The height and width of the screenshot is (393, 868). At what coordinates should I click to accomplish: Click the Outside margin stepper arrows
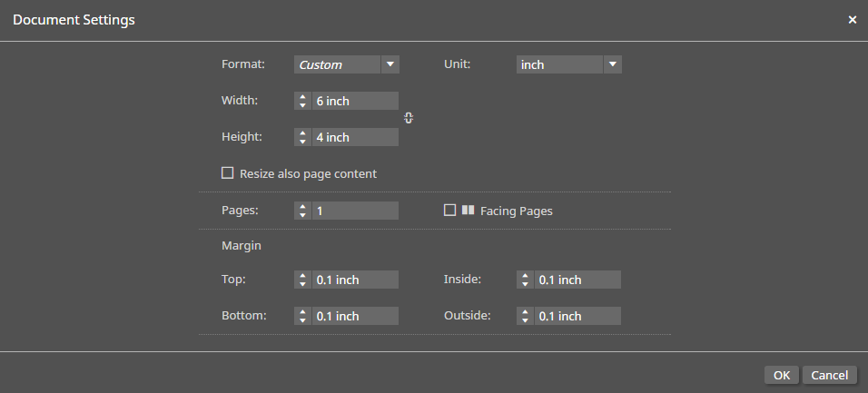[x=525, y=317]
